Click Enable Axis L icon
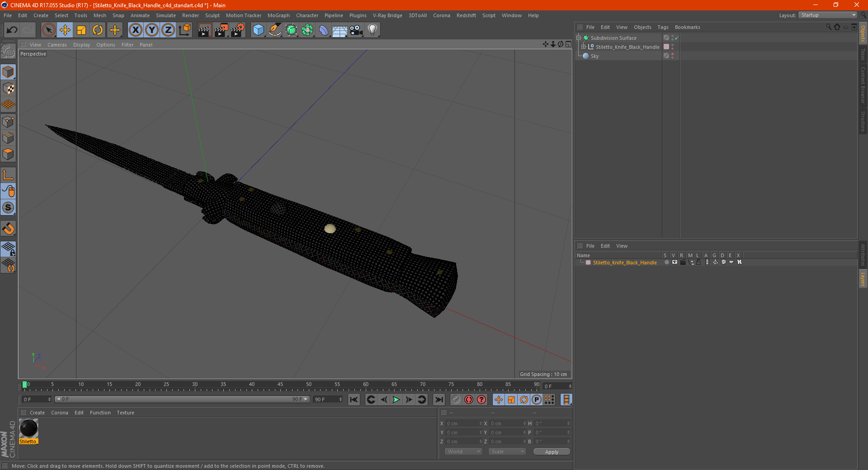The height and width of the screenshot is (470, 868). coord(8,175)
